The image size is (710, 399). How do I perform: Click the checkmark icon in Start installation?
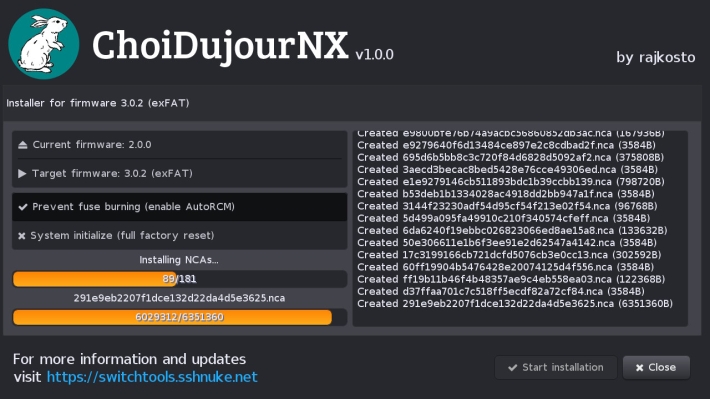pos(513,368)
